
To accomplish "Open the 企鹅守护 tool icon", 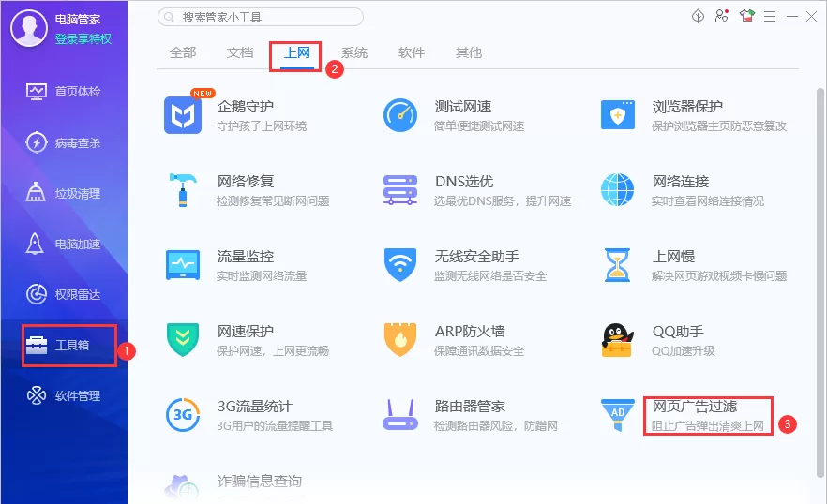I will click(183, 115).
